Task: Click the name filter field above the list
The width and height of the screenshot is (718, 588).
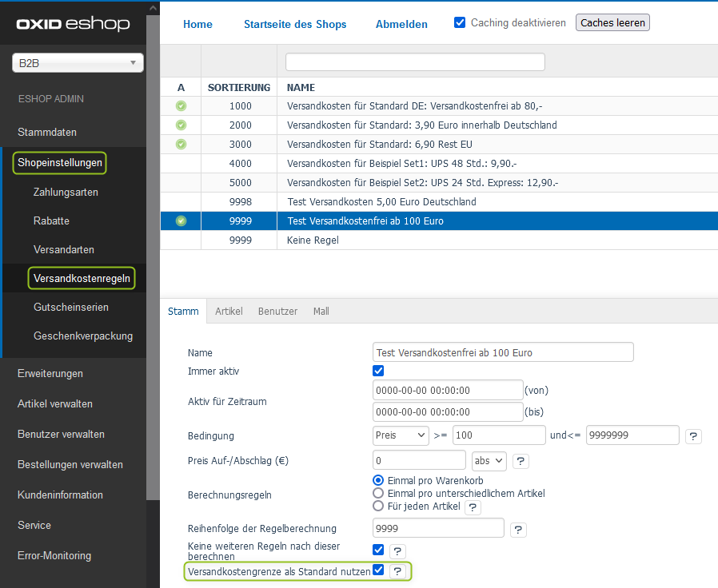Action: coord(415,62)
